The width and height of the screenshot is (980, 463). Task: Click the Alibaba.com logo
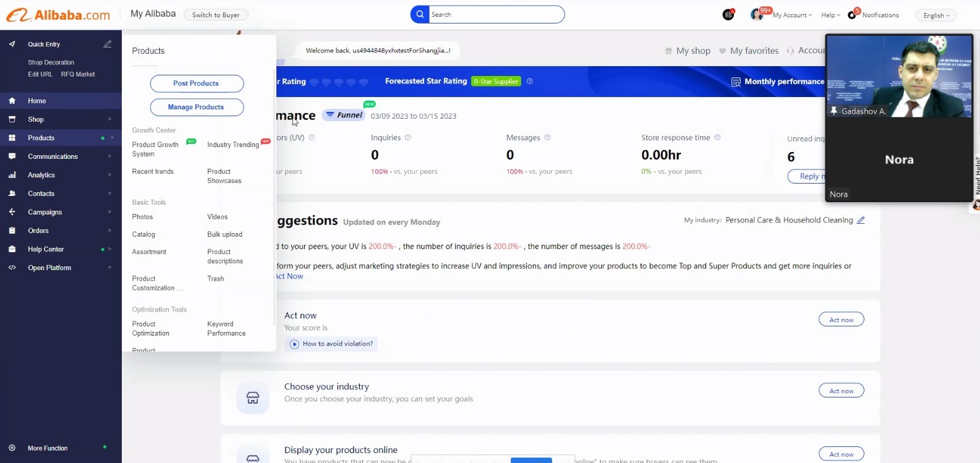coord(58,15)
